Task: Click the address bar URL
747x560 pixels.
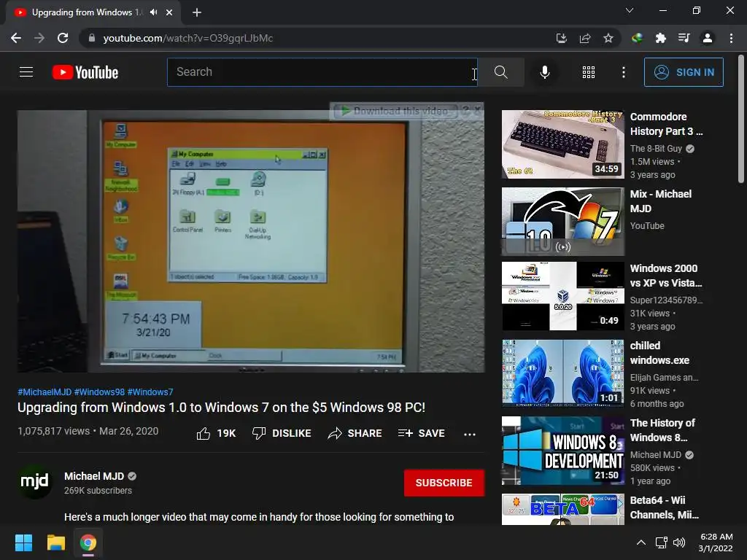Action: click(x=187, y=38)
